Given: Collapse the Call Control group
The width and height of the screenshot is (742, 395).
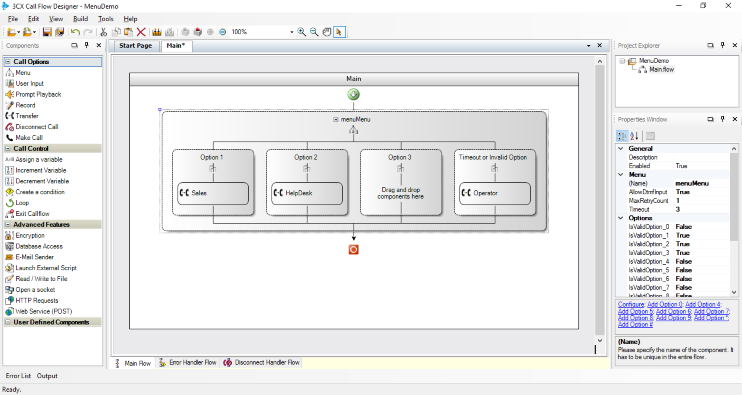Looking at the screenshot, I should click(x=8, y=149).
